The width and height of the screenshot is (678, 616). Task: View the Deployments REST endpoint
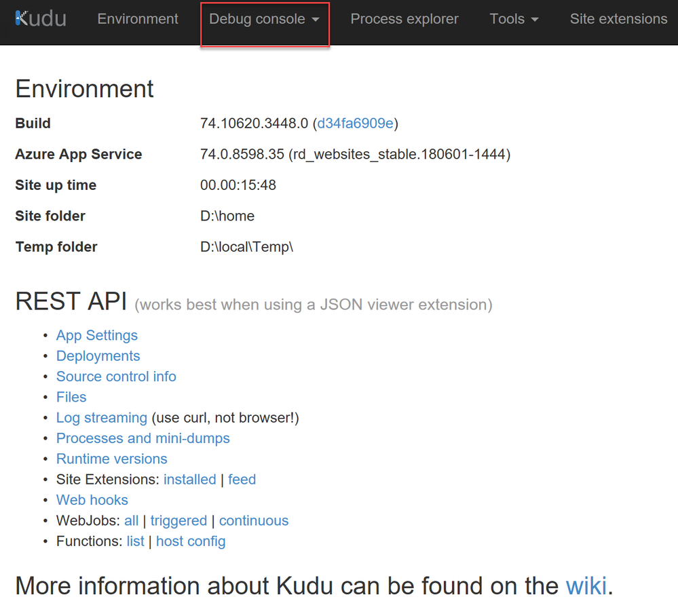pos(98,356)
